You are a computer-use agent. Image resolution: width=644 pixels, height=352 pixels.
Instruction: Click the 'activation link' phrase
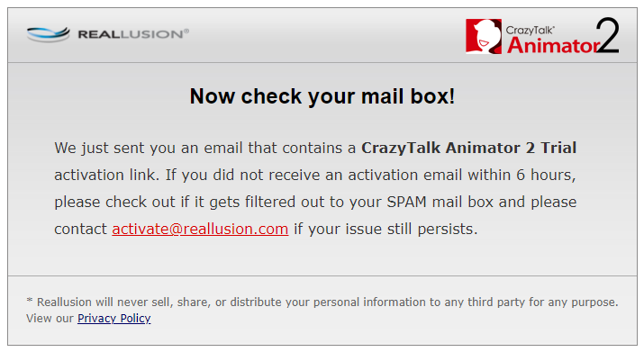coord(104,175)
